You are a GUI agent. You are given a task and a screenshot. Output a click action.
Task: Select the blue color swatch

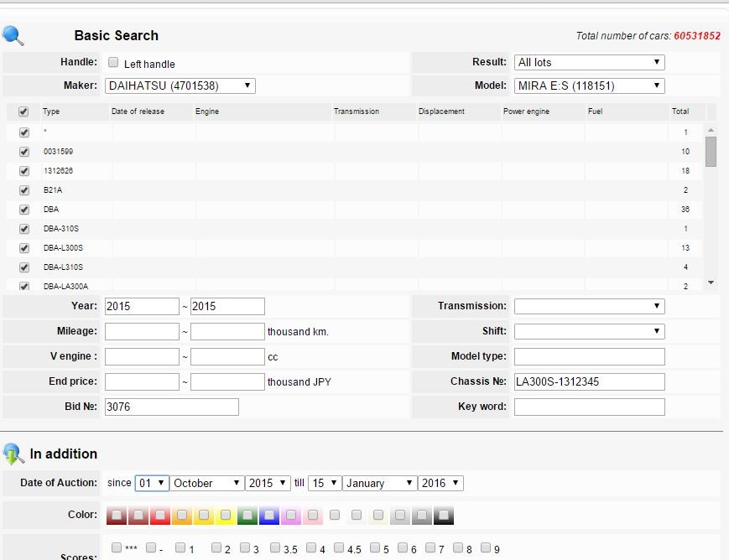[269, 516]
